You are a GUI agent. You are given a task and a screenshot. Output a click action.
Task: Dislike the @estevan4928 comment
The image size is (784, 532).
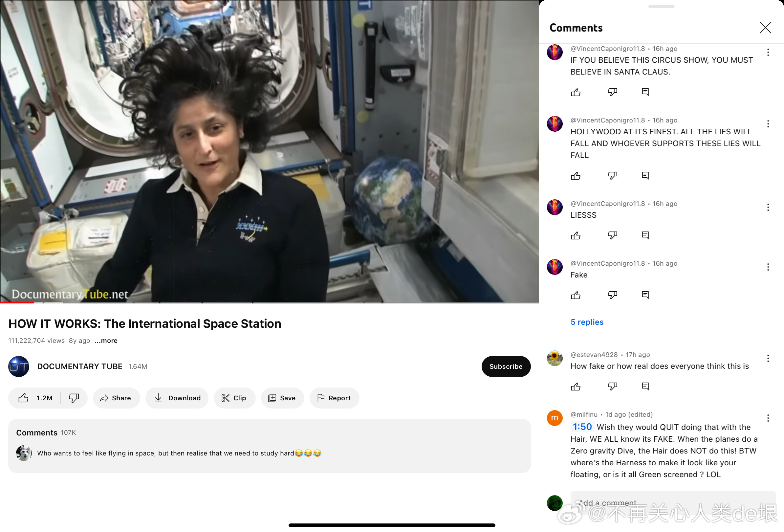(612, 386)
